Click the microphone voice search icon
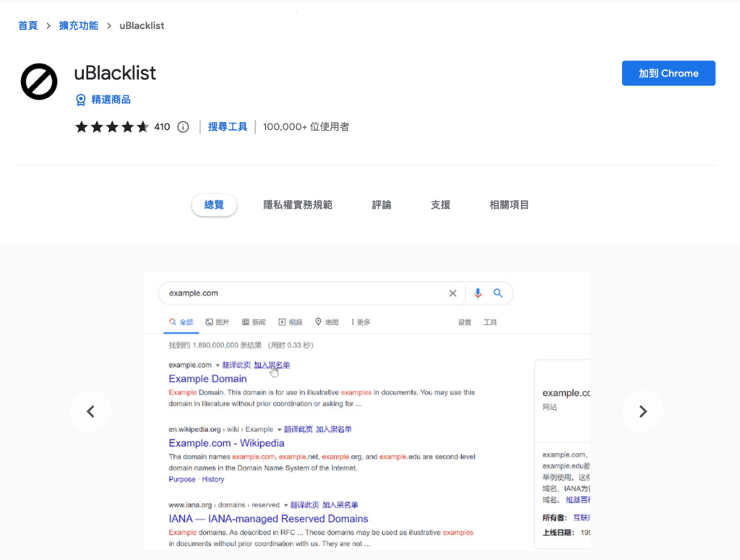The height and width of the screenshot is (560, 740). click(x=478, y=293)
